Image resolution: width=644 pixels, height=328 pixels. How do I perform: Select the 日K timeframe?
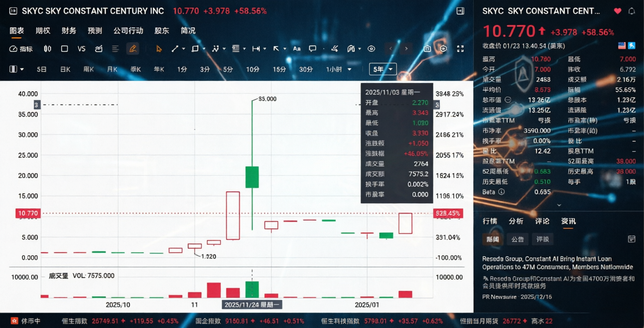(x=65, y=69)
